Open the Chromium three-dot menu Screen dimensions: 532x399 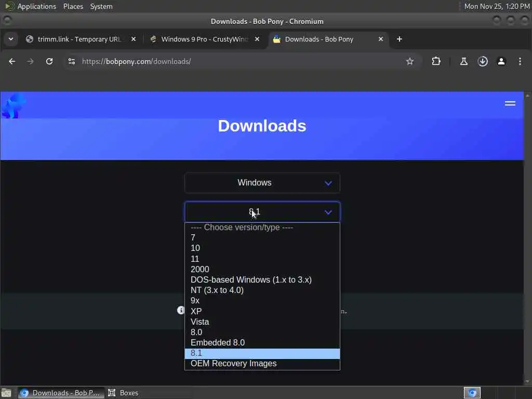click(520, 61)
